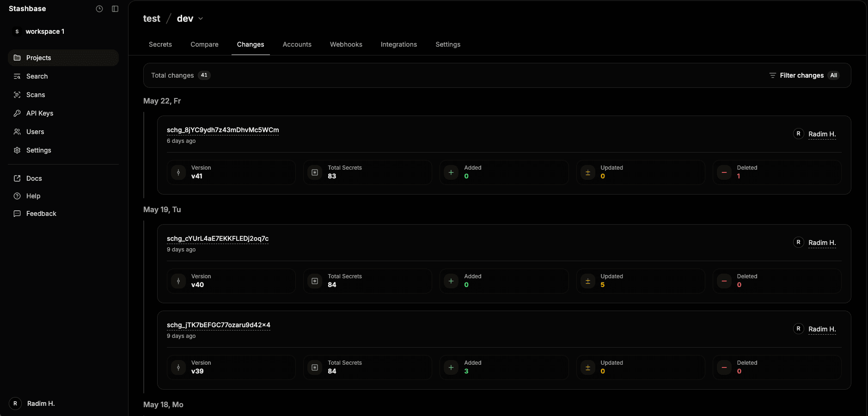Open API Keys page

[63, 113]
